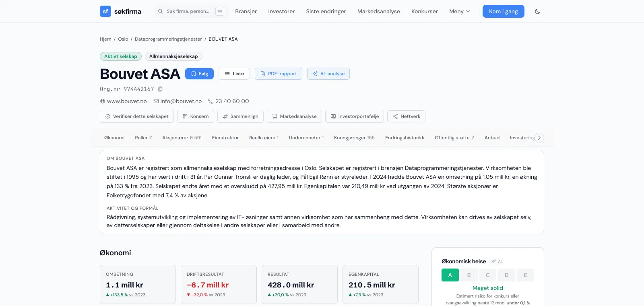
Task: Click the Allmennaksjeselskap badge
Action: pos(173,56)
